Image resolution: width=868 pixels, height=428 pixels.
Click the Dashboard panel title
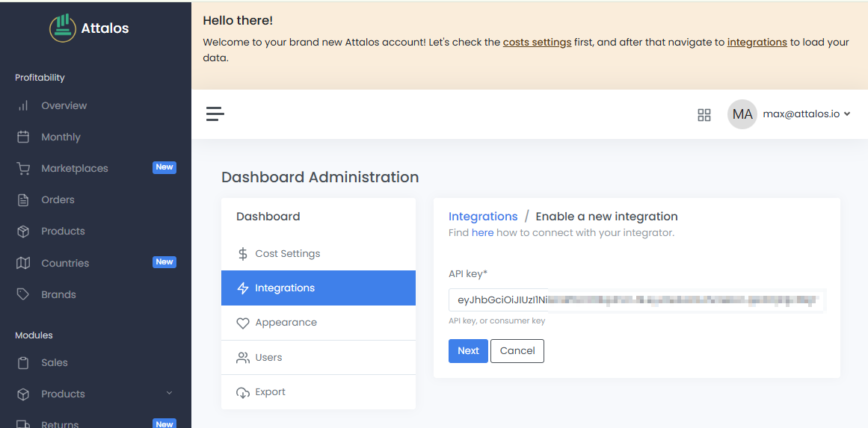(268, 216)
